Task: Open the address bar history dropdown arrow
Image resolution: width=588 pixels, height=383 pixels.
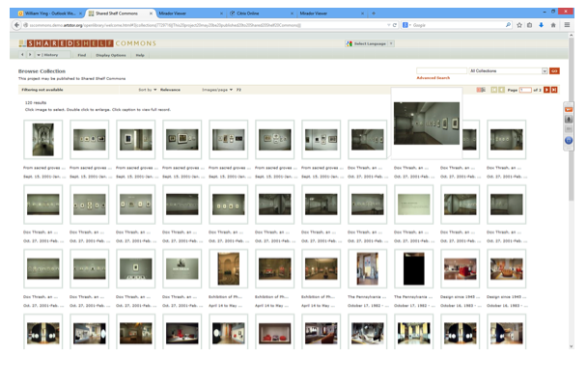Action: [x=388, y=25]
